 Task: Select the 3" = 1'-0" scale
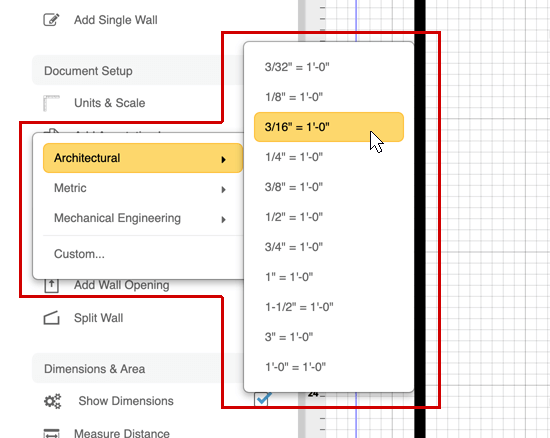coord(329,337)
